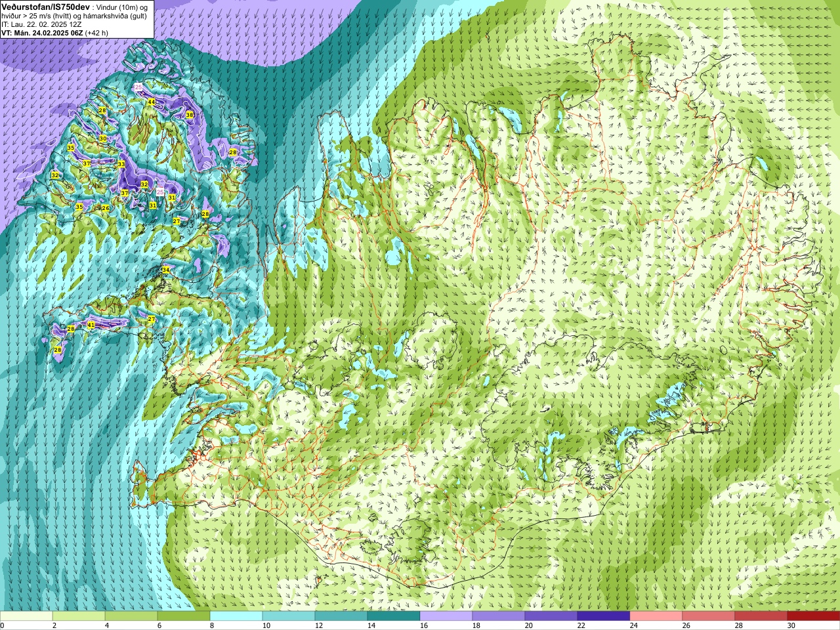Image resolution: width=840 pixels, height=630 pixels.
Task: Click the 22–24 m/s dark indigo legend swatch
Action: [x=604, y=616]
